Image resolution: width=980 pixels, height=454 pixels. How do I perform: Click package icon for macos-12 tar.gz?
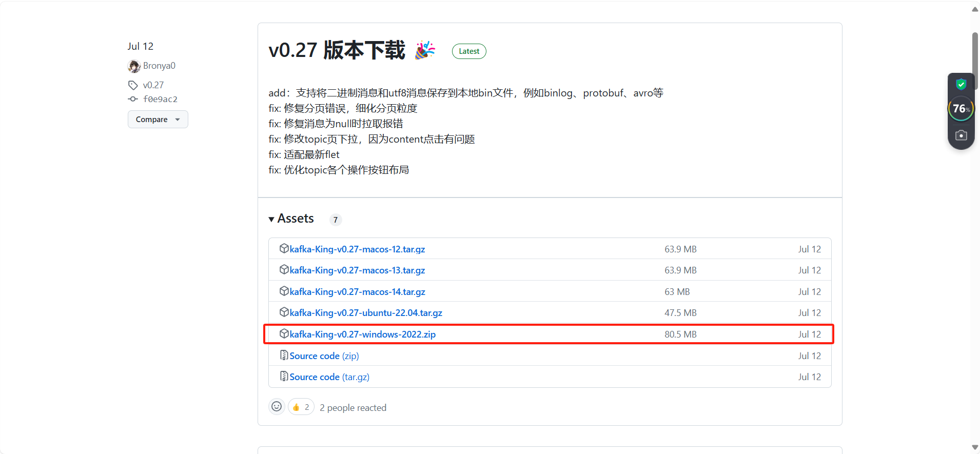tap(284, 249)
